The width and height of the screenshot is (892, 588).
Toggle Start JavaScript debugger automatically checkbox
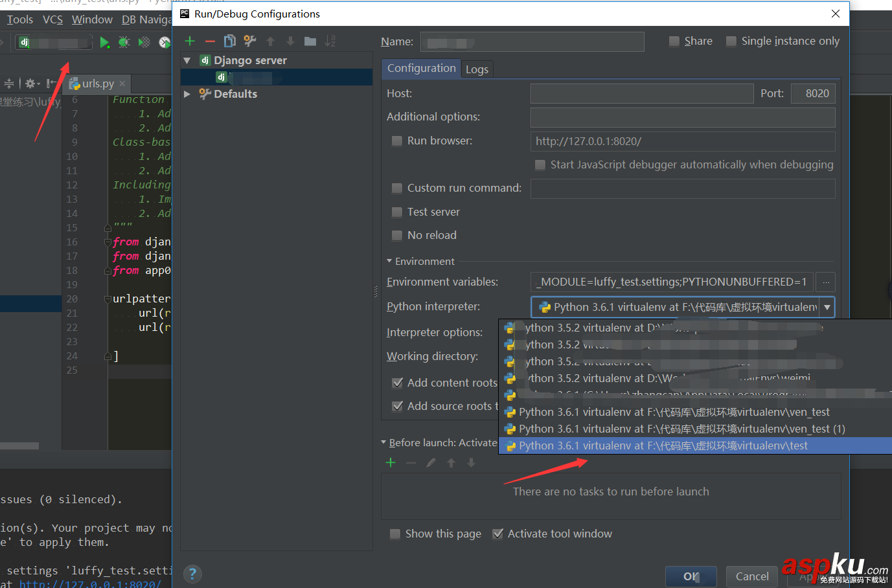point(540,164)
